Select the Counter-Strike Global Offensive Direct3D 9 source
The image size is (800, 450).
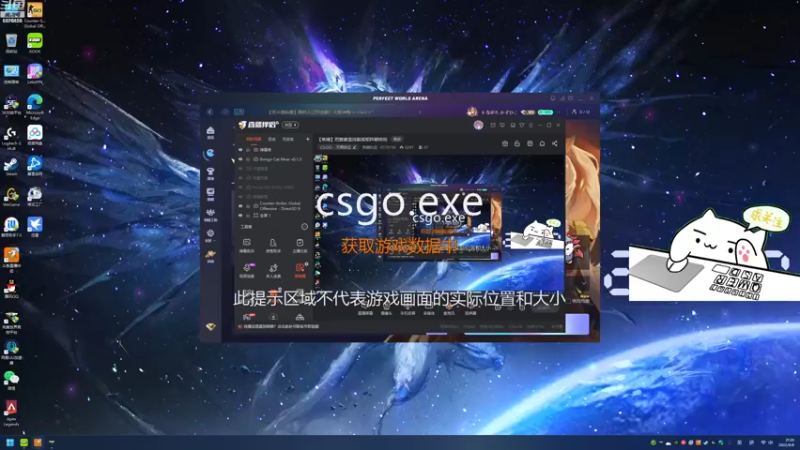click(276, 206)
